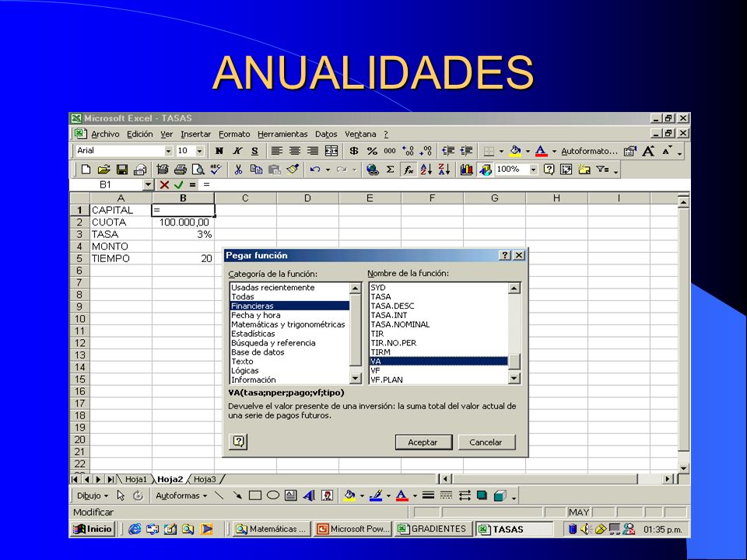Screen dimensions: 747x560
Task: Open the Name Box dropdown for B1
Action: 148,185
